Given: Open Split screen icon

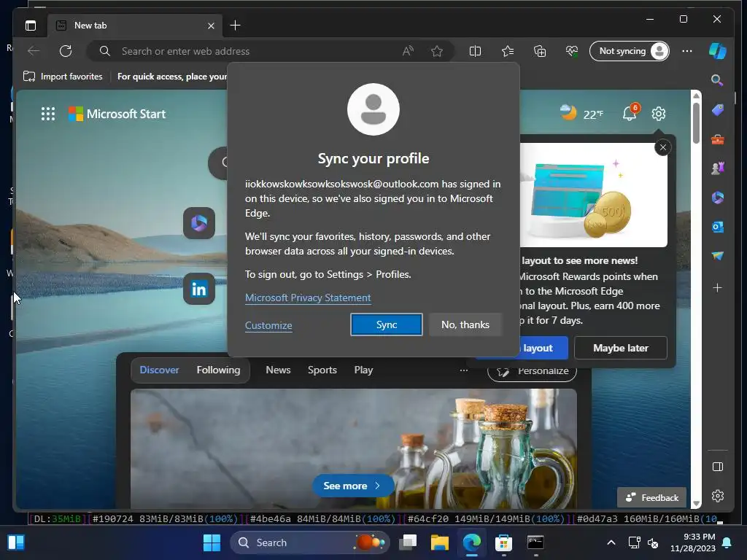Looking at the screenshot, I should 475,51.
